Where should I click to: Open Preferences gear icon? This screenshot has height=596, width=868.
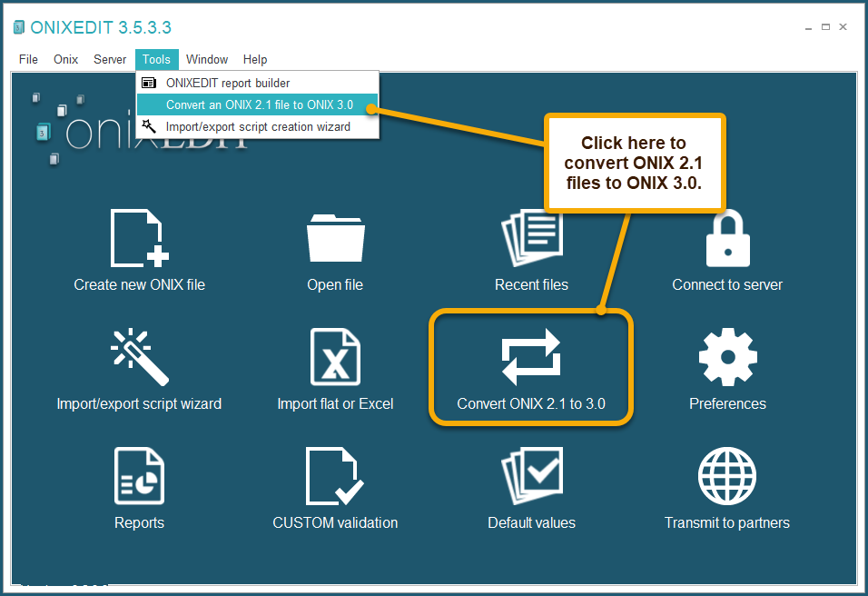(728, 357)
